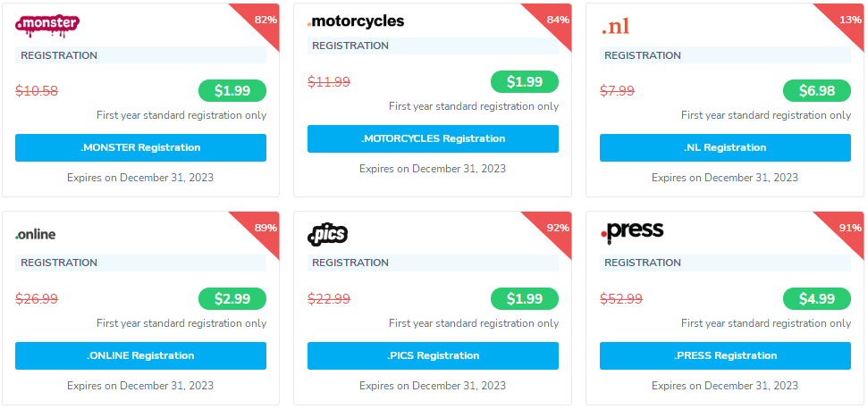Click the $6.98 price tag for .nl

[x=816, y=90]
